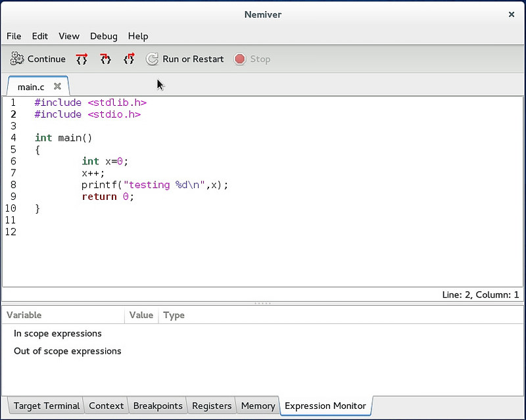Open the Debug menu

click(x=104, y=36)
